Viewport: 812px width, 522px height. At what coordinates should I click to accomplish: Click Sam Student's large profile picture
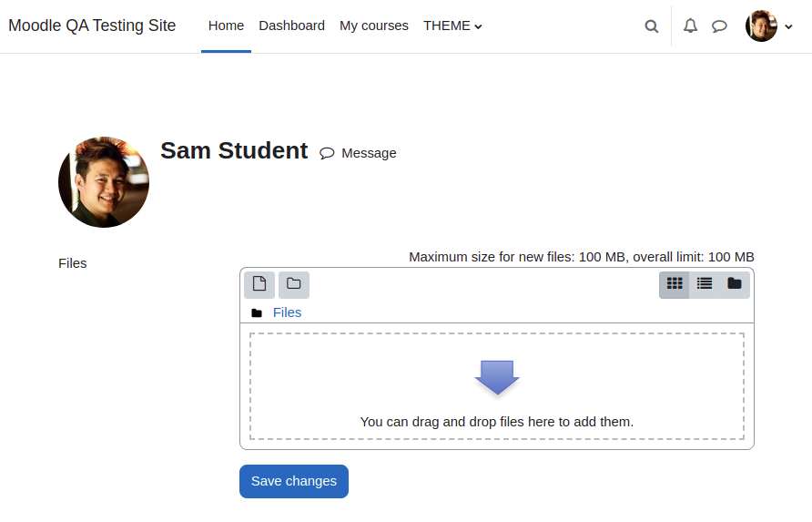pos(104,182)
